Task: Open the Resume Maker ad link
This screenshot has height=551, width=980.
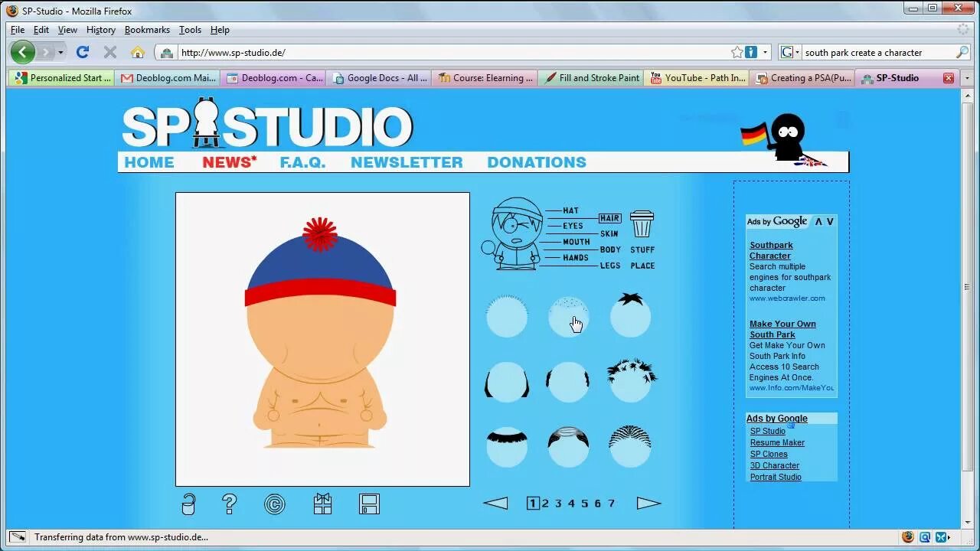Action: pos(777,442)
